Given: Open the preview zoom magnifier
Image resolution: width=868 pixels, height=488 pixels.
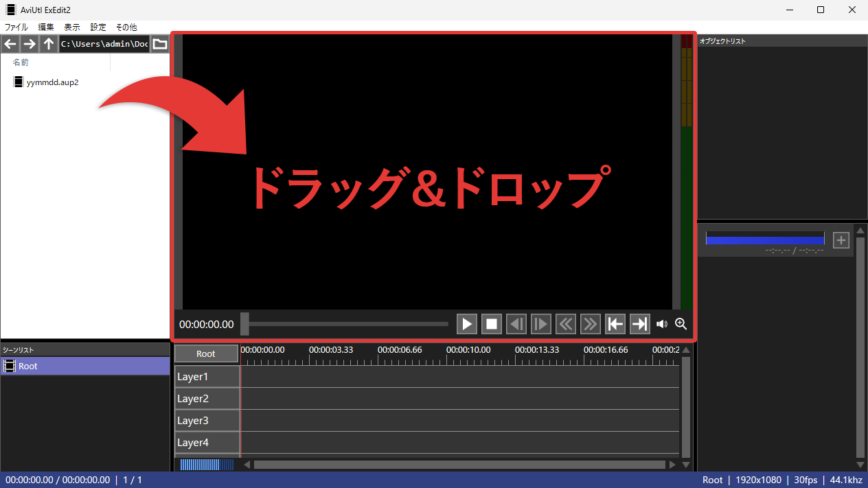Looking at the screenshot, I should point(681,324).
